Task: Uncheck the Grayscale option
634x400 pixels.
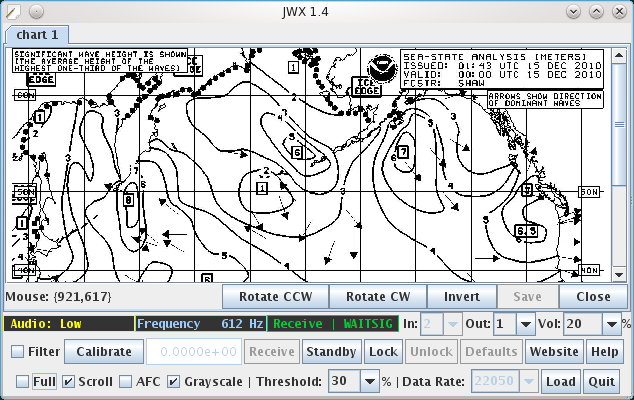Action: pyautogui.click(x=174, y=382)
